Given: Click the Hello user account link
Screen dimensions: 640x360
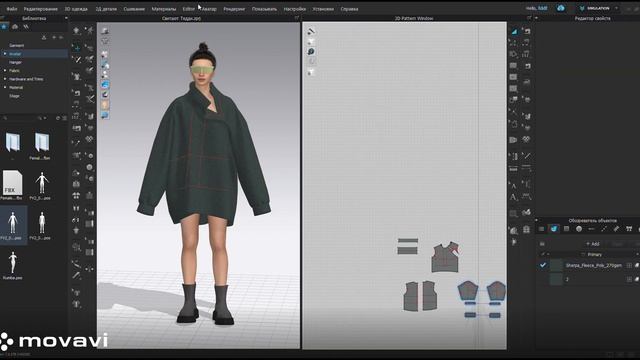Looking at the screenshot, I should [x=536, y=8].
